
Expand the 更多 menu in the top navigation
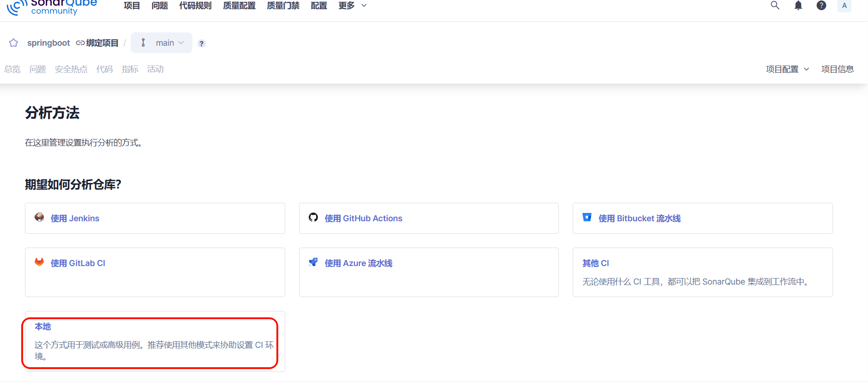[352, 6]
